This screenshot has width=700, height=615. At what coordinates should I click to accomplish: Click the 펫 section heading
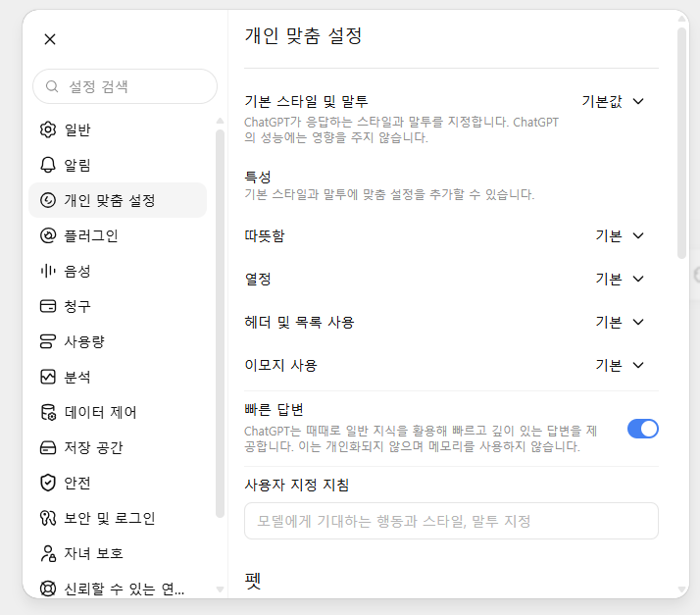[x=252, y=581]
